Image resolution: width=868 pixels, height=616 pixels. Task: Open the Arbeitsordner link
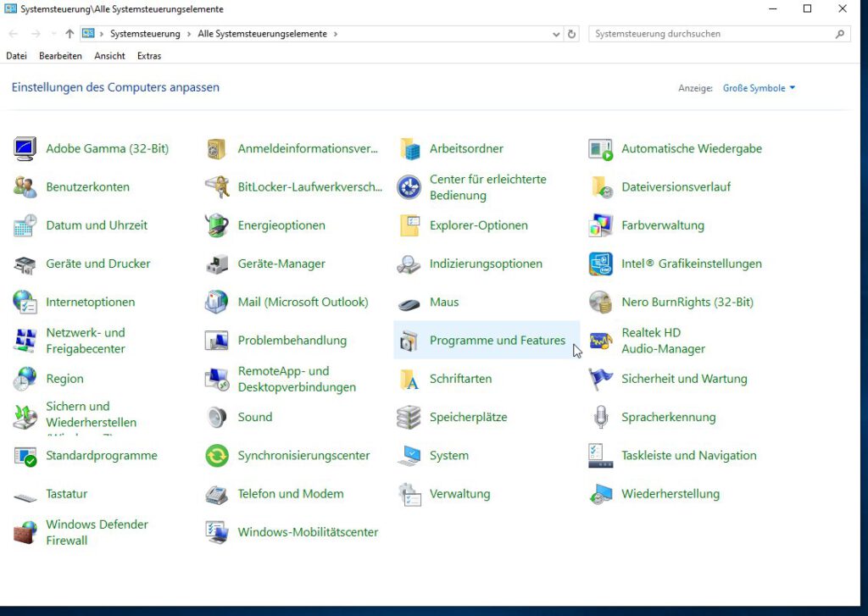tap(466, 149)
